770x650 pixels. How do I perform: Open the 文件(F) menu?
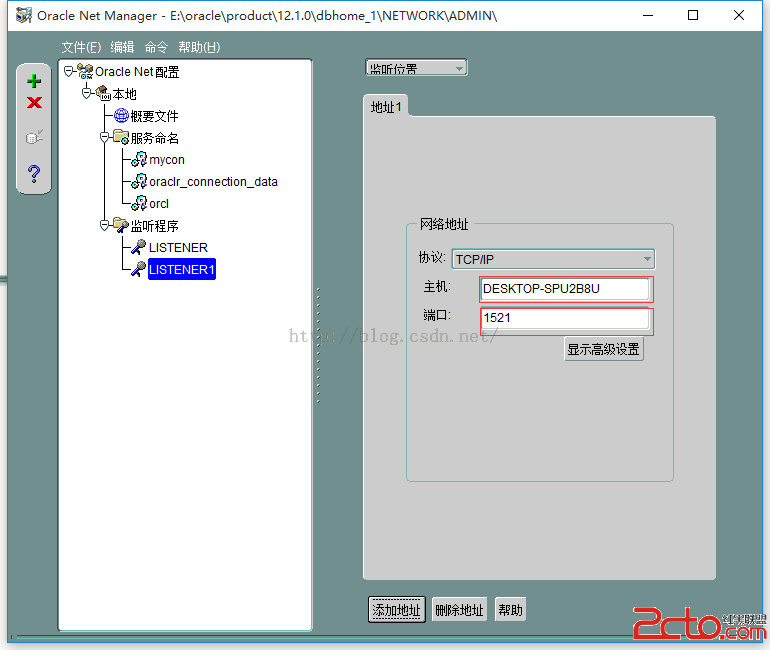point(81,47)
